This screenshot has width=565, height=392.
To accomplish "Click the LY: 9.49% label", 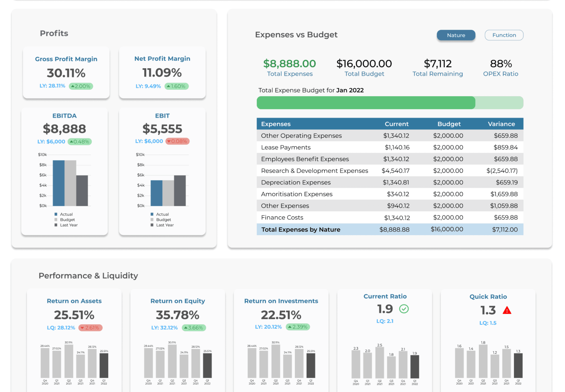I will point(148,86).
